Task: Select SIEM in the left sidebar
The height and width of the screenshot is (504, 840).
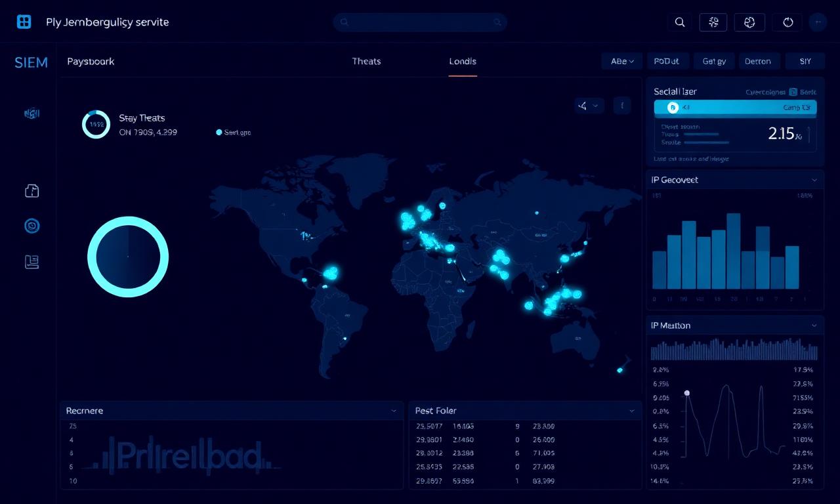Action: pyautogui.click(x=31, y=62)
